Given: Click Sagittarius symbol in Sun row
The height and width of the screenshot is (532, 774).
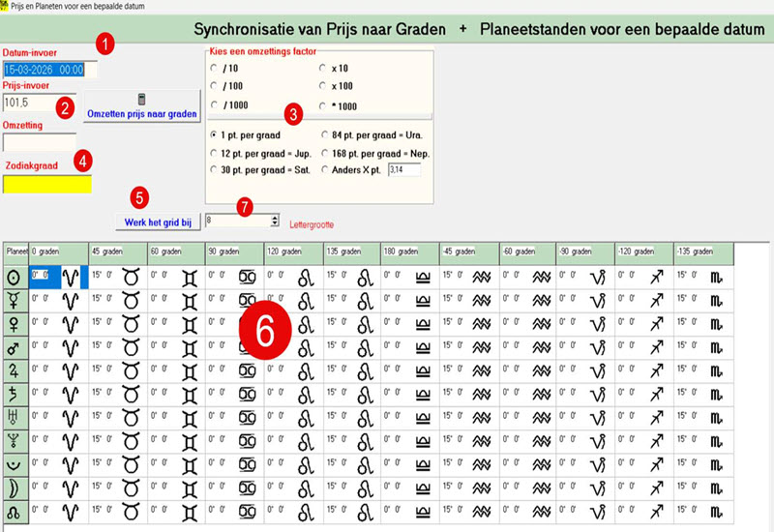Looking at the screenshot, I should pyautogui.click(x=657, y=278).
